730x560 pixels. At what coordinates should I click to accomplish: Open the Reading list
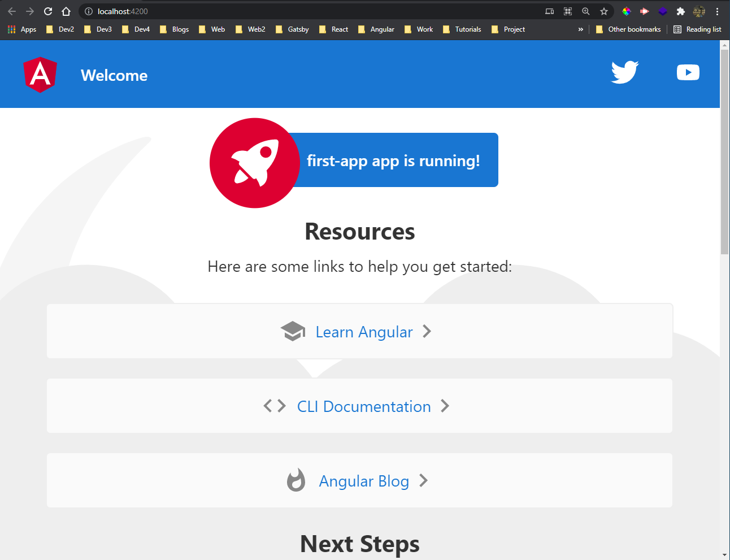(x=697, y=29)
